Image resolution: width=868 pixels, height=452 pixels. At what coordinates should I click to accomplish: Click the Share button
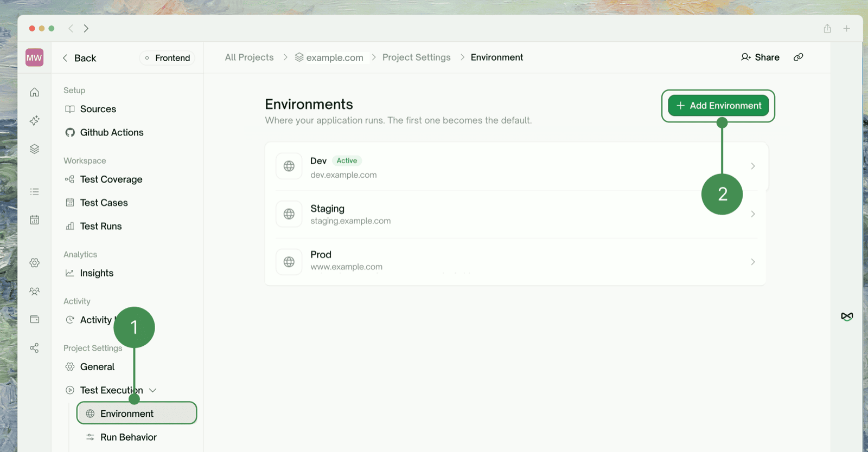pyautogui.click(x=760, y=57)
